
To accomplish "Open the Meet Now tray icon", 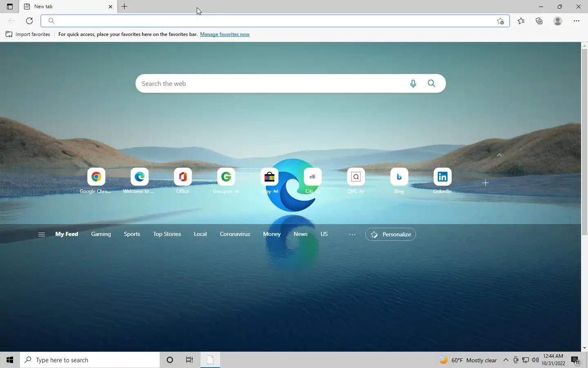I will [516, 360].
